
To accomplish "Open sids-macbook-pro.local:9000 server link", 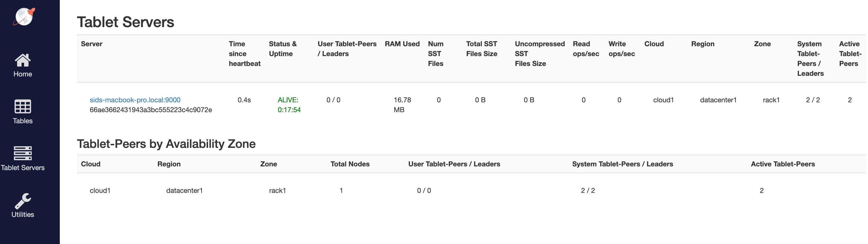I will point(135,100).
